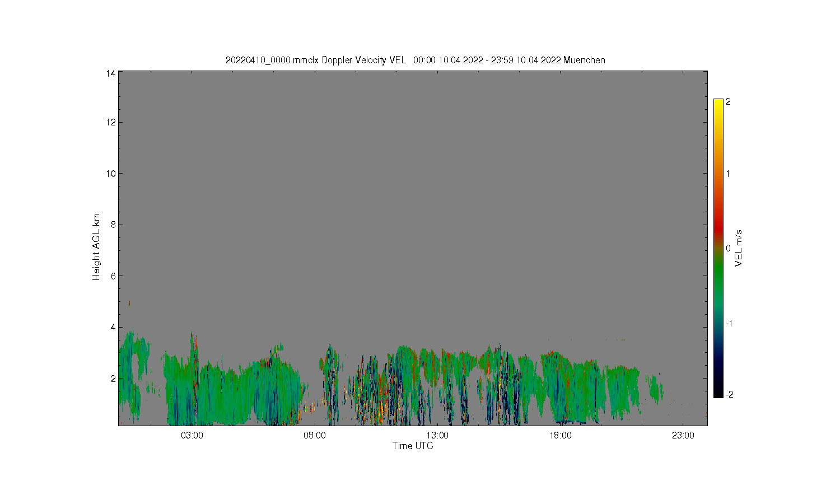Click the 'Time UTC' axis label
This screenshot has height=504, width=840.
tap(413, 446)
